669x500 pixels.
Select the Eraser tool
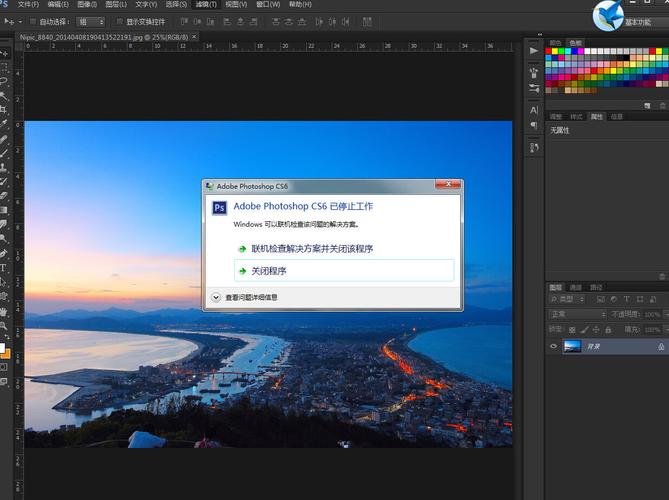tap(3, 196)
